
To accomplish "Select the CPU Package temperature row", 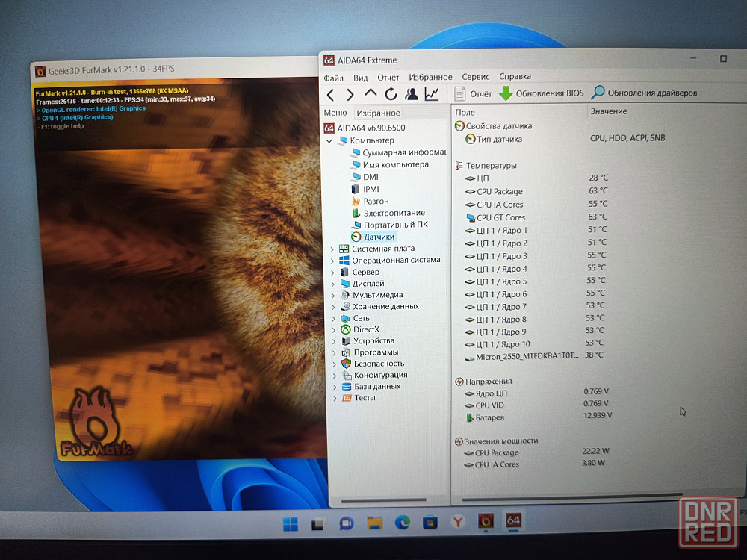I will (x=536, y=191).
